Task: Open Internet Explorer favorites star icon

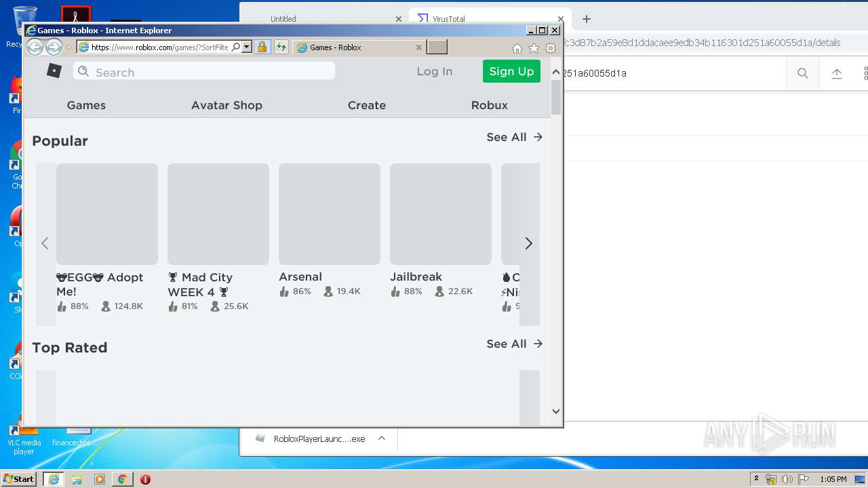Action: pyautogui.click(x=534, y=48)
